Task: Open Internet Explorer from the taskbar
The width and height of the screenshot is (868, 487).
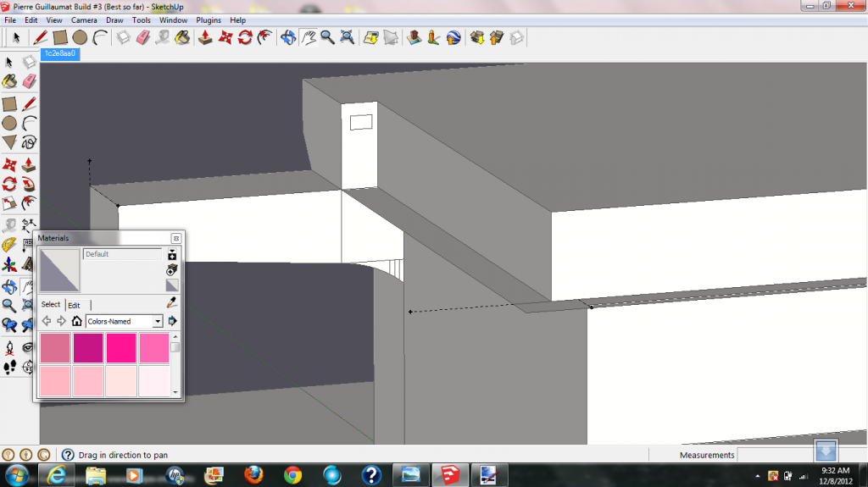Action: (x=57, y=475)
